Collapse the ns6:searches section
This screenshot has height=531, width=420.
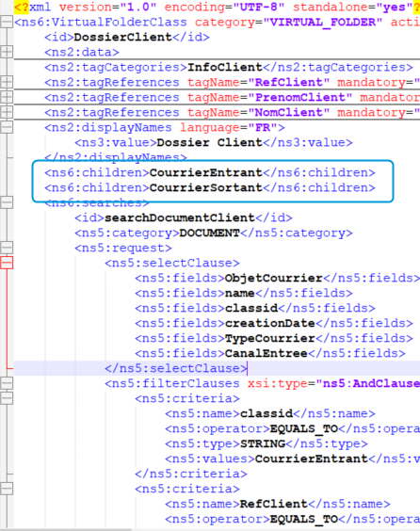[x=7, y=202]
